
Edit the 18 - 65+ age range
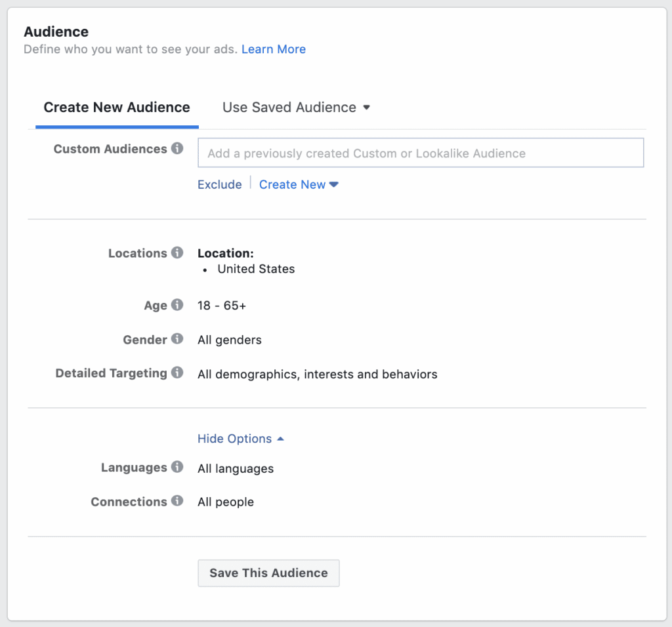click(x=222, y=306)
